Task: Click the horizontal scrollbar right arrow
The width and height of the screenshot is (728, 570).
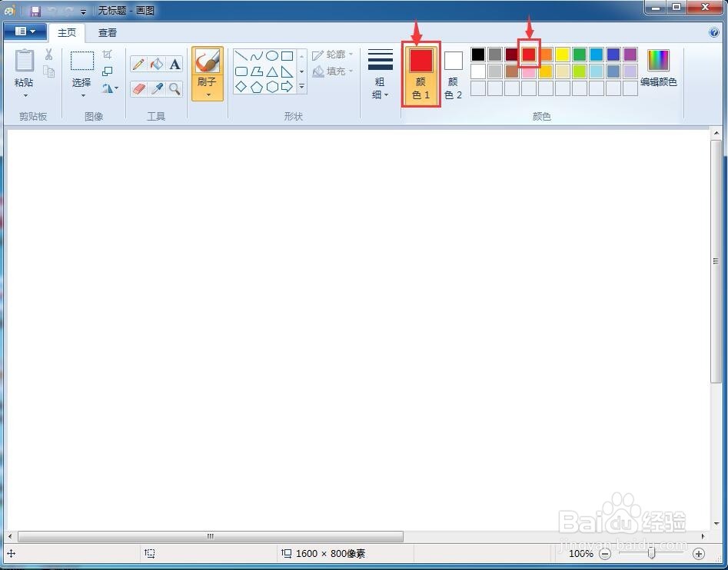Action: point(703,536)
